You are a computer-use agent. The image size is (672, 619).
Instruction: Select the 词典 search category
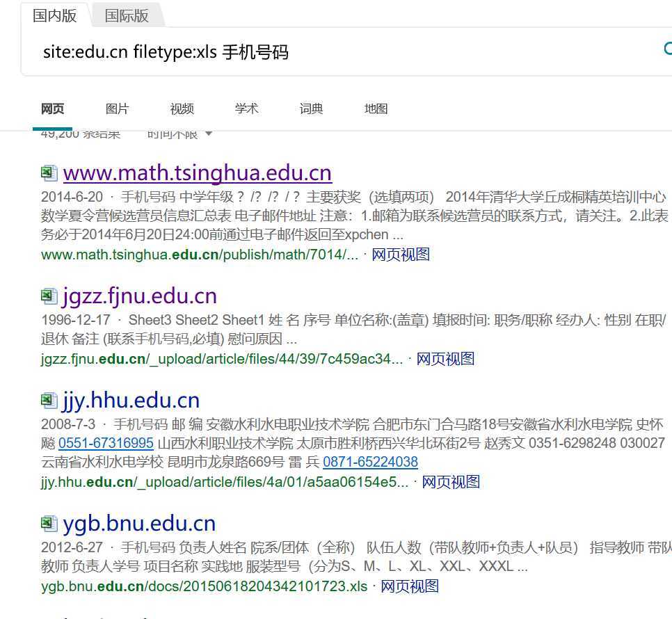click(312, 108)
